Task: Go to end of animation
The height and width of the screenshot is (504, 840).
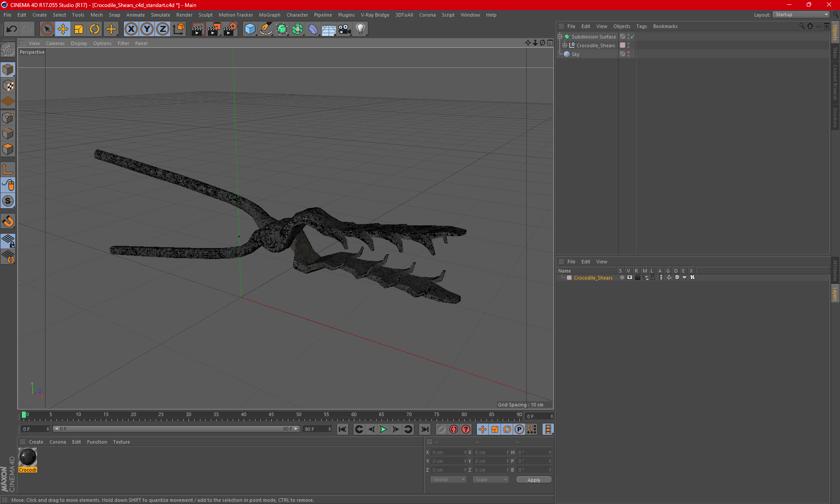Action: click(x=425, y=429)
